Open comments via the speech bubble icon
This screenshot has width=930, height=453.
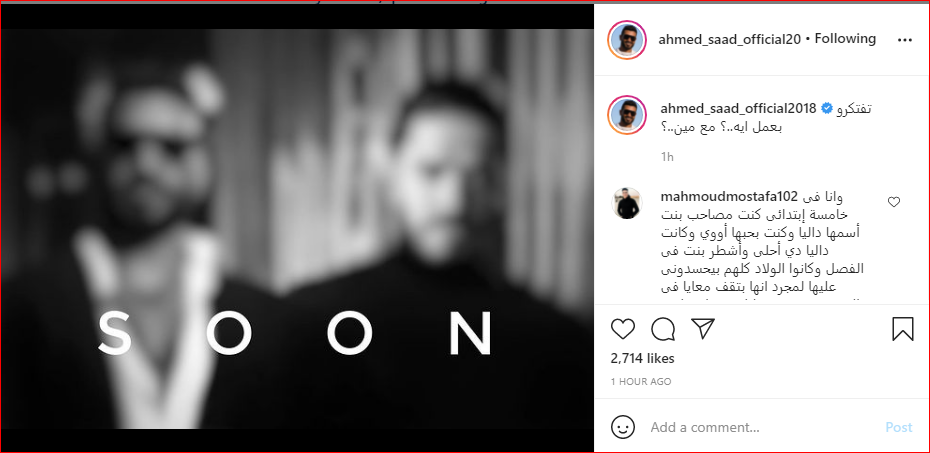(663, 328)
